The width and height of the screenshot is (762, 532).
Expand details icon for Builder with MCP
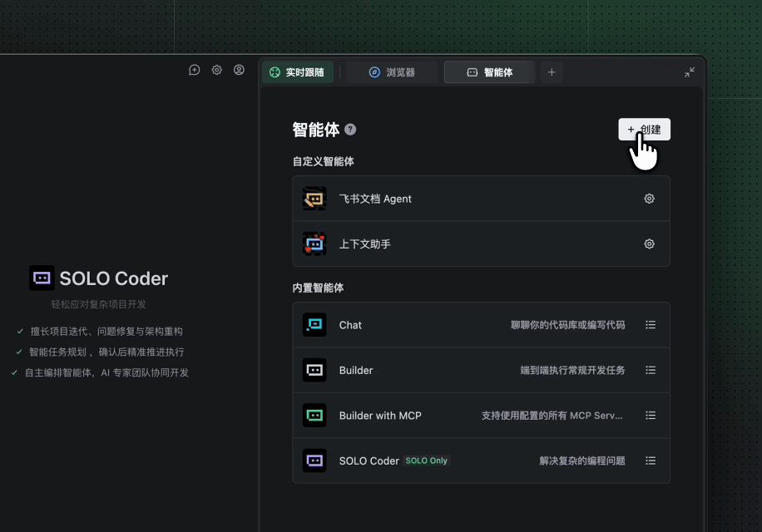click(x=651, y=416)
